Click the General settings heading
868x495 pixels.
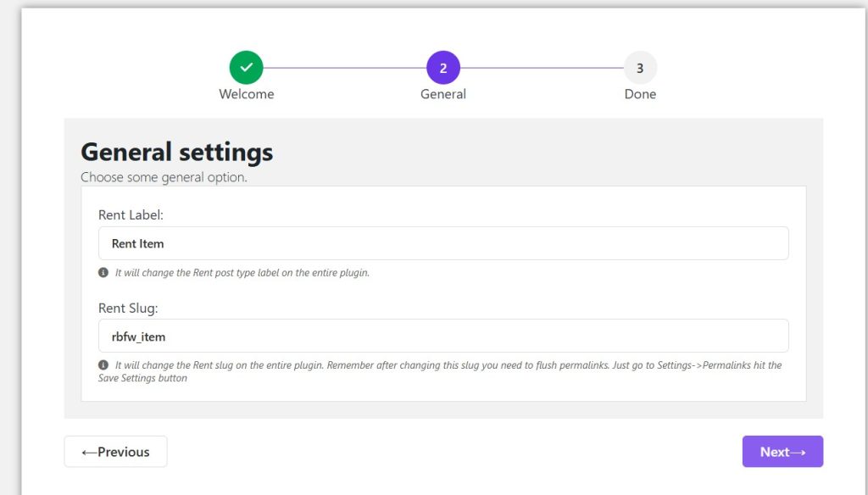tap(176, 153)
